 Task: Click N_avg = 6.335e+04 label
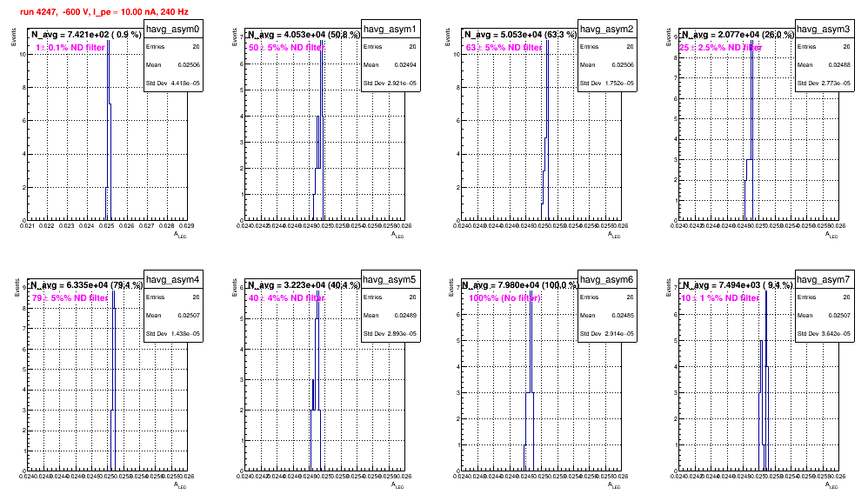86,285
